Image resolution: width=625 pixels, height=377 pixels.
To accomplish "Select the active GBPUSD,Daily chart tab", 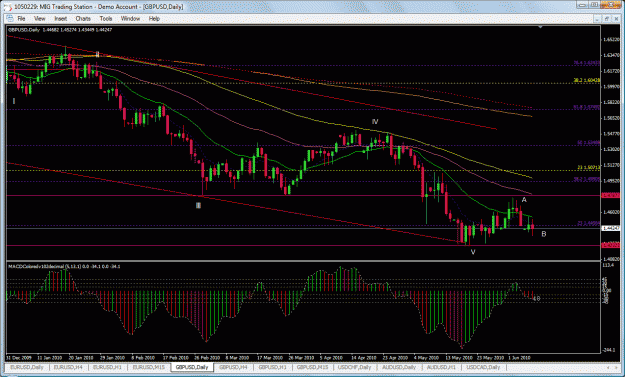I will 192,367.
